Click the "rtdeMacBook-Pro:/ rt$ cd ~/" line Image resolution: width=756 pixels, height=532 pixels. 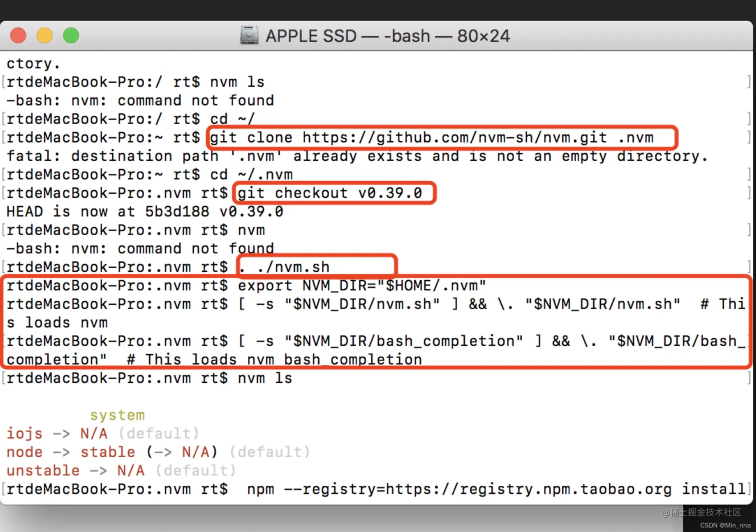pyautogui.click(x=130, y=119)
